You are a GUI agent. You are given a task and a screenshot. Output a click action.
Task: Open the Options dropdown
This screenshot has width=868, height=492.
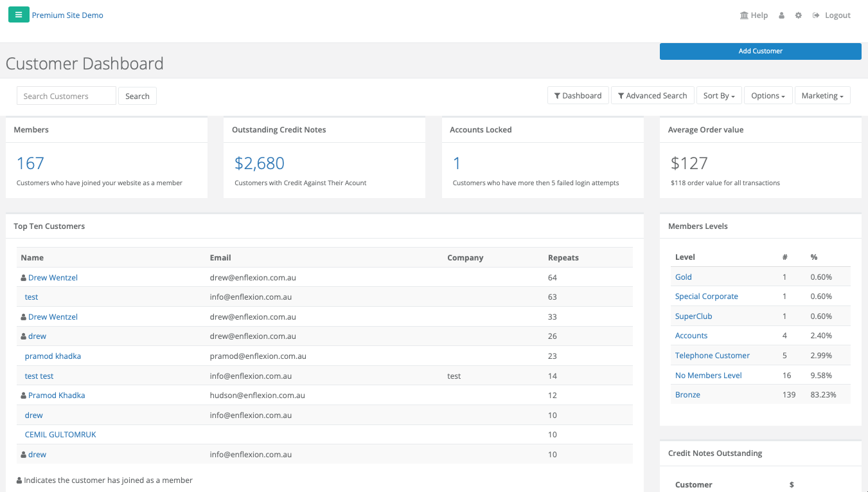point(768,96)
